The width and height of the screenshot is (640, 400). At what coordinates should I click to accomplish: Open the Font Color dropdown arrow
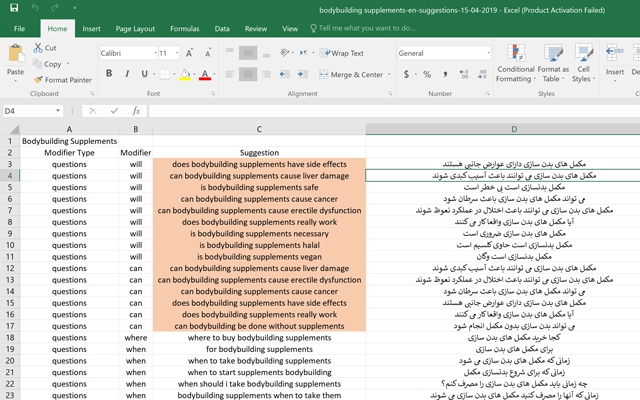coord(214,74)
